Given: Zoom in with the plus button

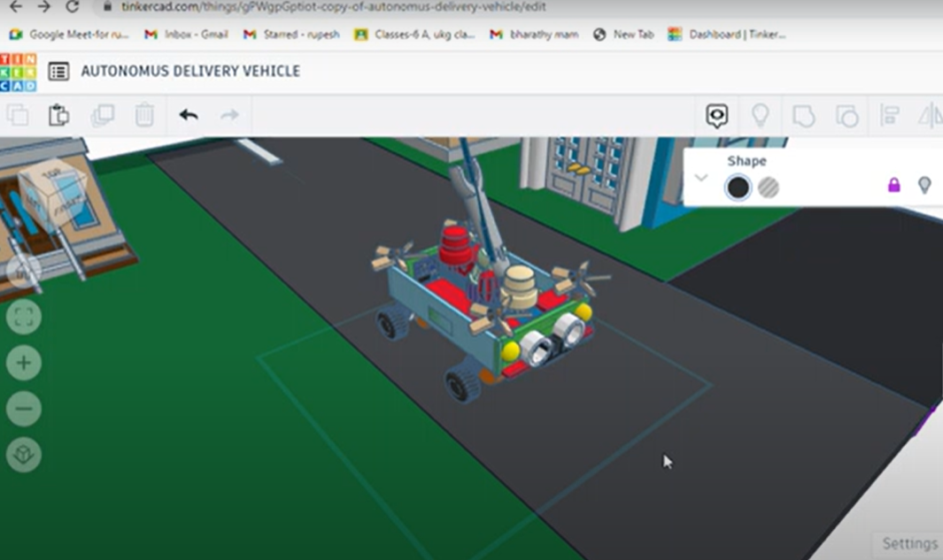Looking at the screenshot, I should 24,363.
